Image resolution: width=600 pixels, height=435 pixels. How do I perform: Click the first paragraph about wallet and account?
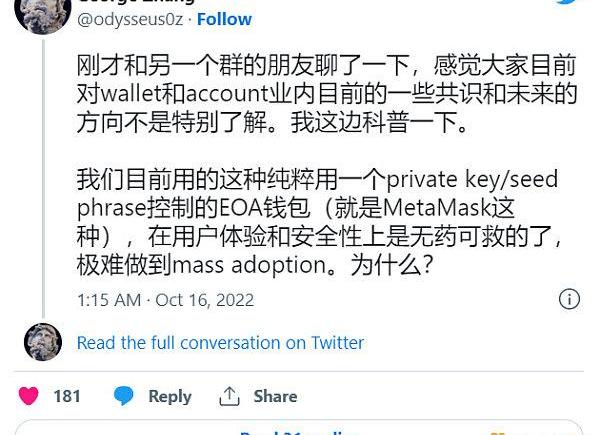coord(326,94)
